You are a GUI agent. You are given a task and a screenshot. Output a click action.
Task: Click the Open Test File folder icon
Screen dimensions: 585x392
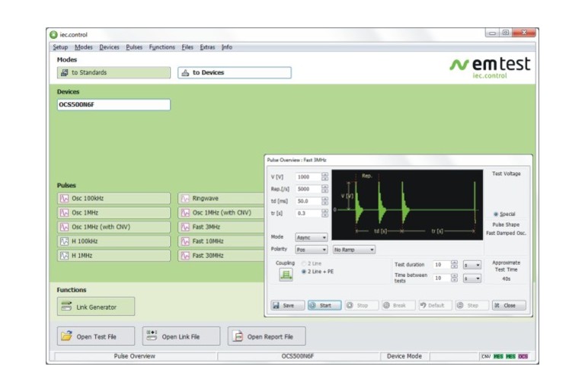[x=67, y=336]
